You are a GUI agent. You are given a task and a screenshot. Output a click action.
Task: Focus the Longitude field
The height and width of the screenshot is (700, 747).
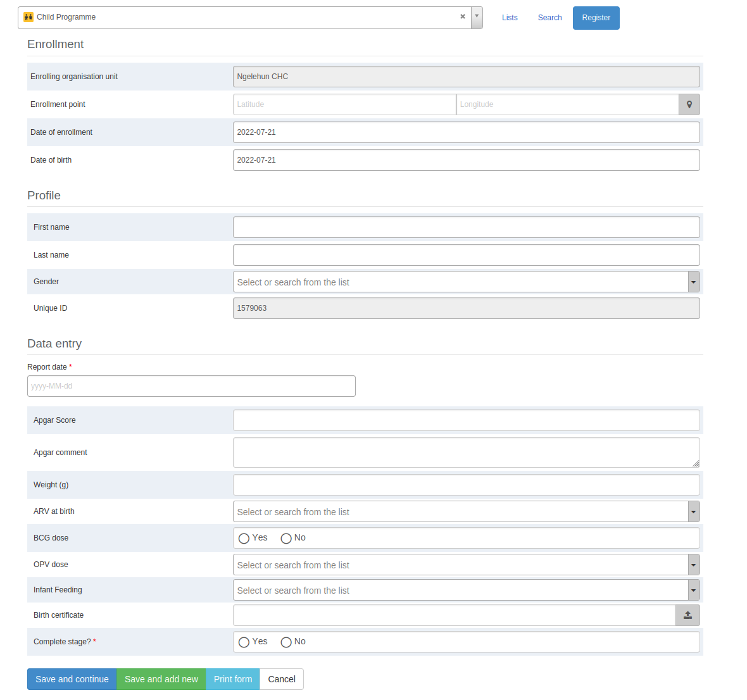(567, 104)
